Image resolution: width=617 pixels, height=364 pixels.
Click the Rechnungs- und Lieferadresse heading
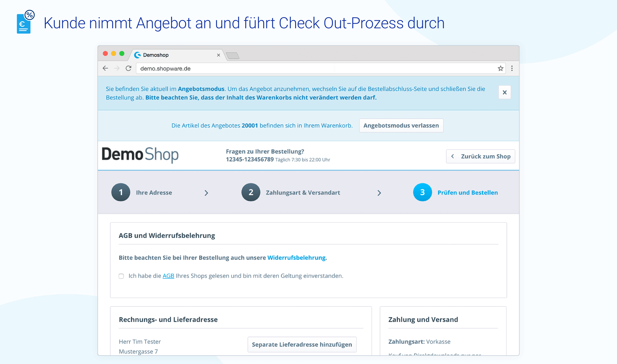[x=168, y=320]
